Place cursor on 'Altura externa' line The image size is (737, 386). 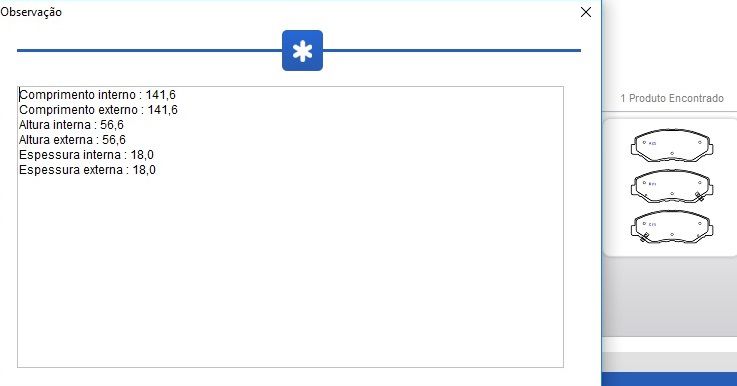[x=72, y=140]
